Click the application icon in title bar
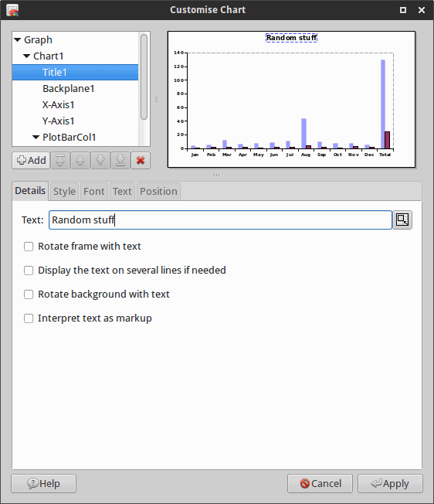 pyautogui.click(x=12, y=10)
